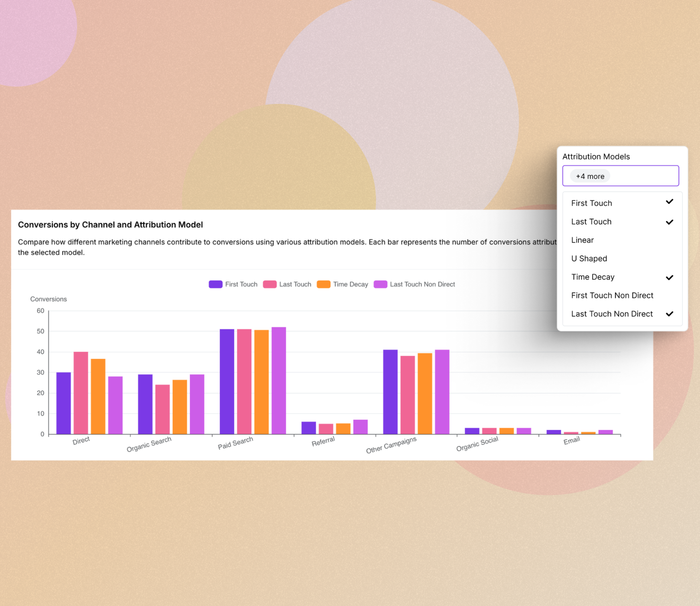Viewport: 700px width, 606px height.
Task: Open the Attribution Models multi-select field
Action: 620,176
